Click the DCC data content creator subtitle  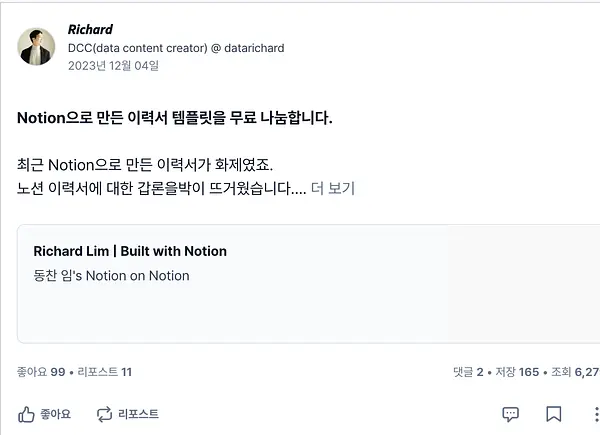176,48
